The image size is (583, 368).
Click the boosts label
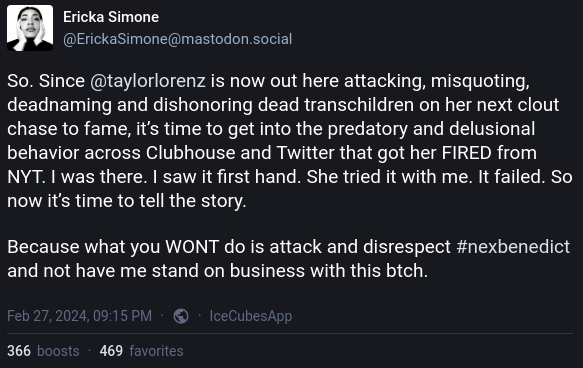(58, 351)
